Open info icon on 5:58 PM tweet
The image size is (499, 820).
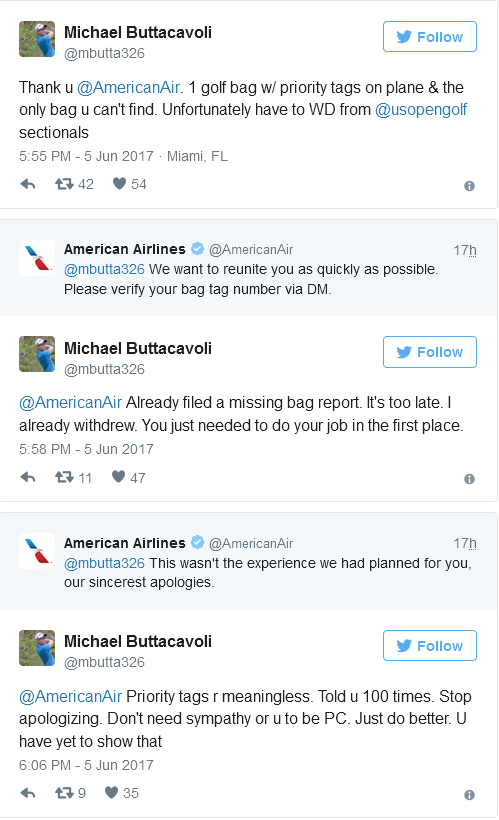(469, 479)
